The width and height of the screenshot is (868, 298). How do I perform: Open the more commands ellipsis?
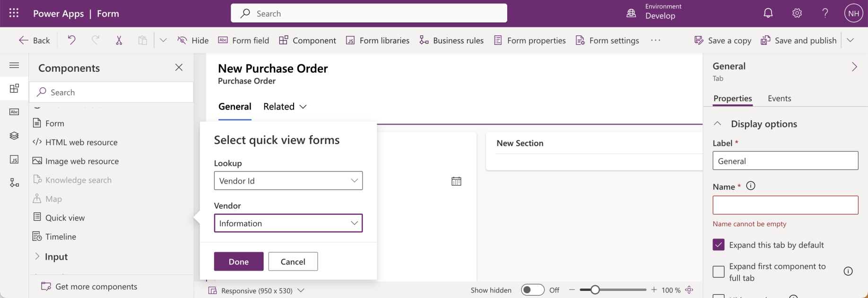pyautogui.click(x=655, y=40)
